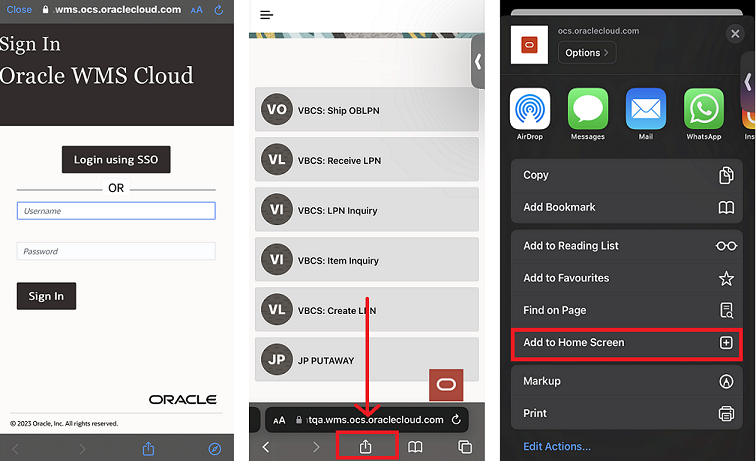
Task: Click the Sign In button
Action: (46, 296)
